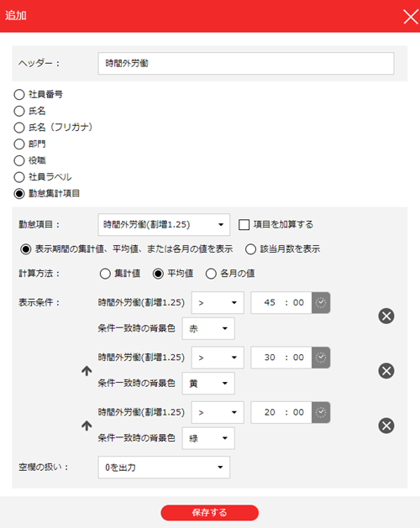The image size is (420, 528).
Task: Choose the 社員番号 radio option
Action: coord(19,94)
